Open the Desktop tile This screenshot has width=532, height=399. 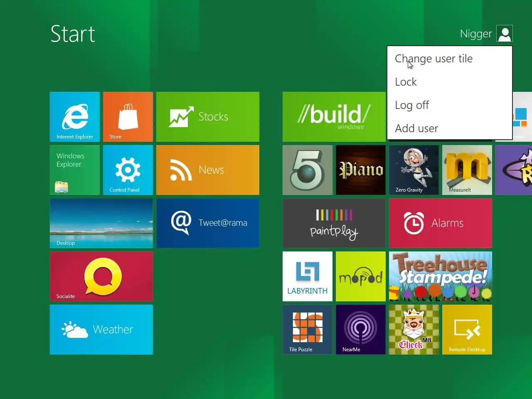pyautogui.click(x=101, y=223)
